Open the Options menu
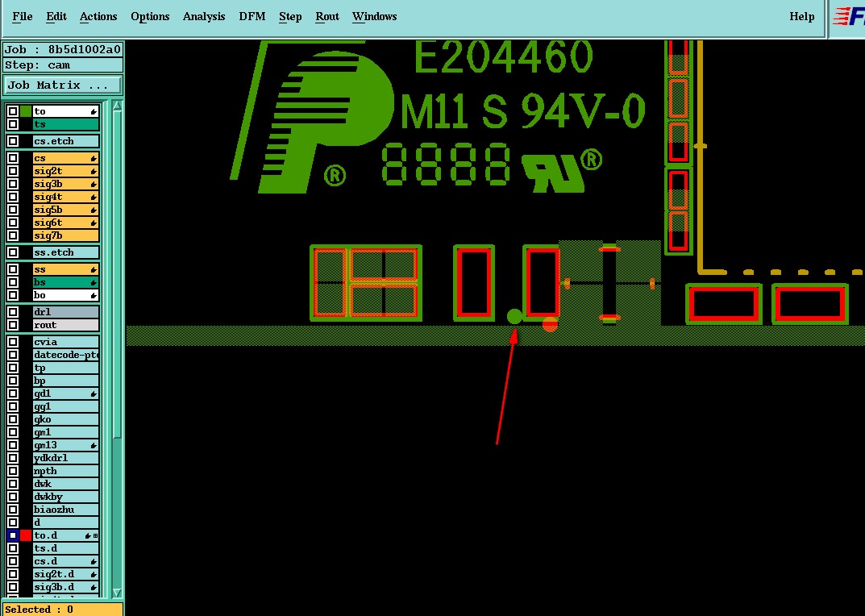 click(x=150, y=17)
